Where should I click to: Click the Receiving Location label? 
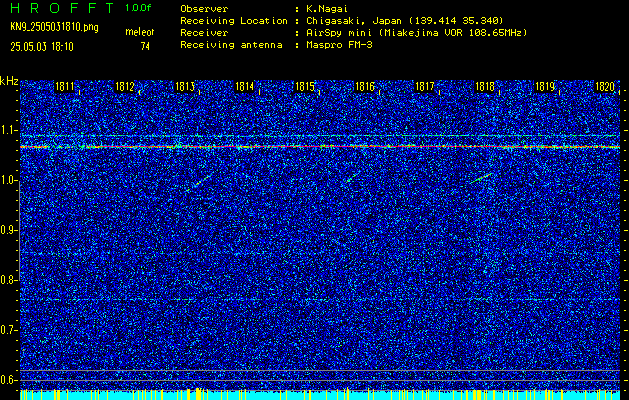coord(234,20)
